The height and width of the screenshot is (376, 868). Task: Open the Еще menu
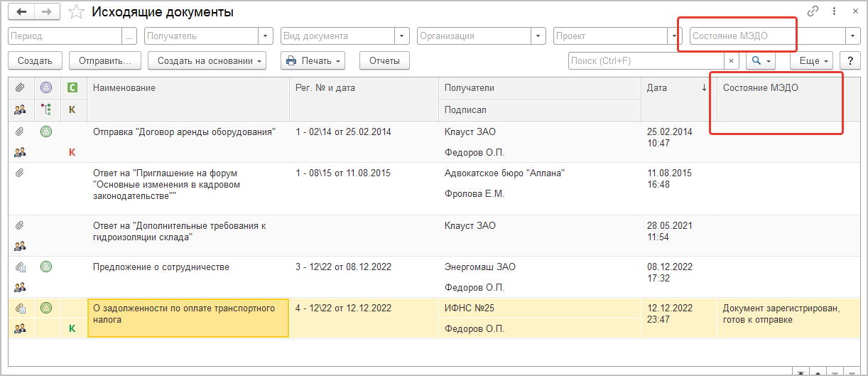coord(813,61)
